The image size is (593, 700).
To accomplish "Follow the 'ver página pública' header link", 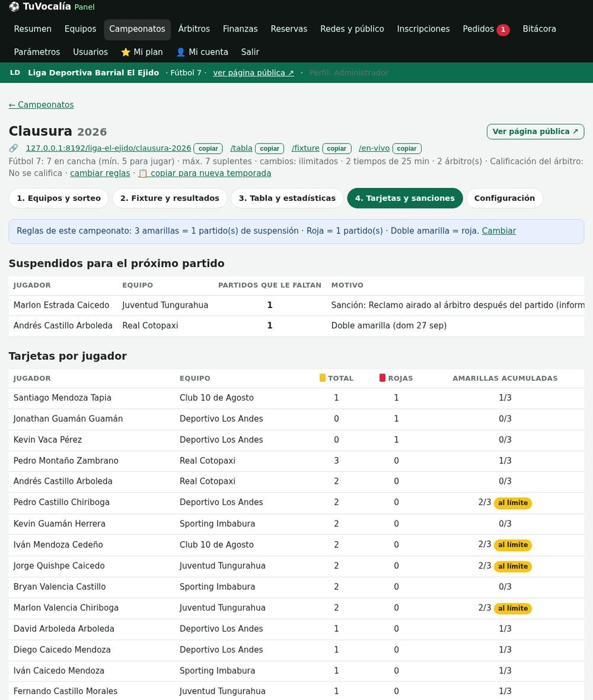I will pos(254,73).
